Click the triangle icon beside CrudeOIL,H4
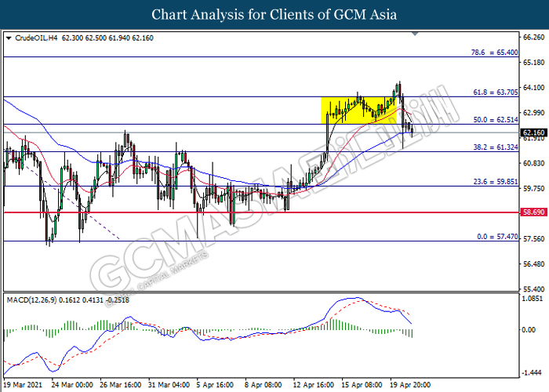This screenshot has width=549, height=392. click(9, 37)
